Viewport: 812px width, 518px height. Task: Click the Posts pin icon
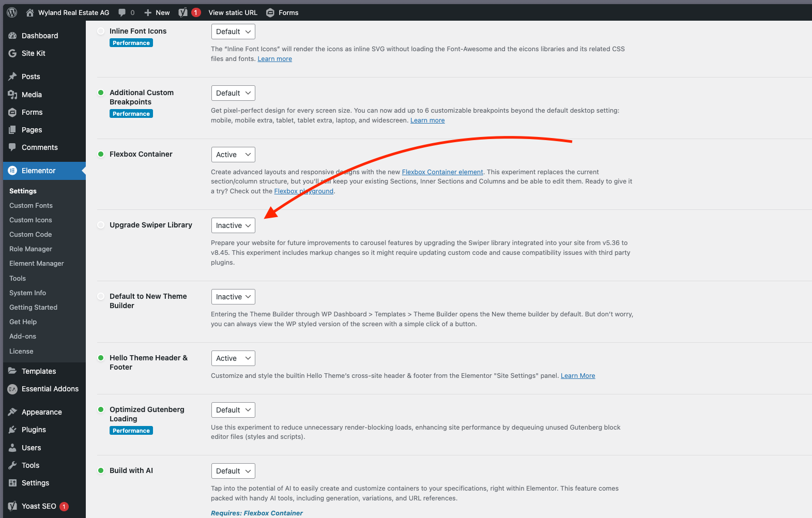[13, 77]
